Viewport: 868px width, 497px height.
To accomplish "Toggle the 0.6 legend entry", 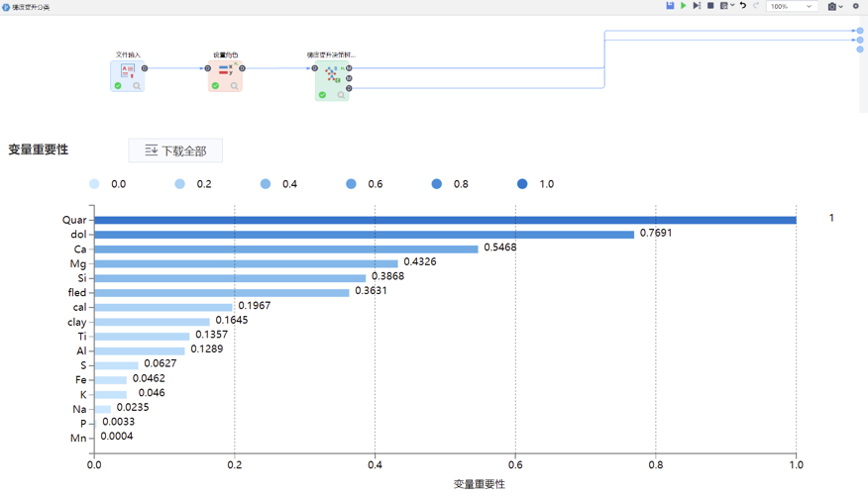I will click(352, 184).
